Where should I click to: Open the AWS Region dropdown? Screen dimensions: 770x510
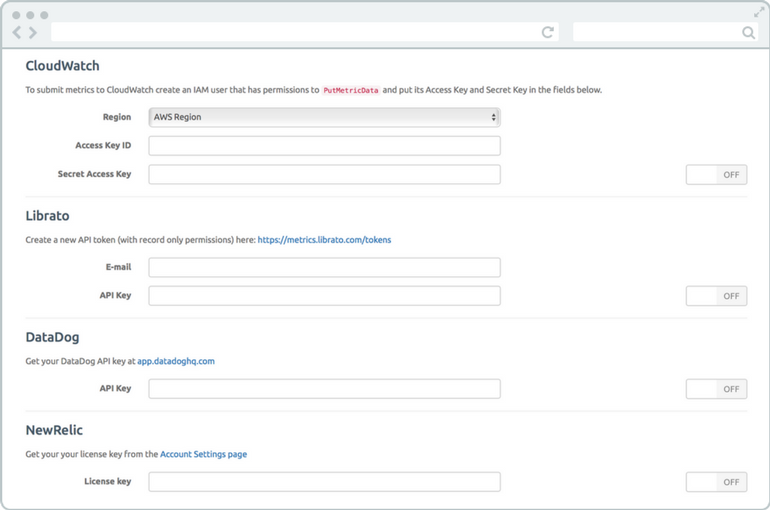coord(324,117)
